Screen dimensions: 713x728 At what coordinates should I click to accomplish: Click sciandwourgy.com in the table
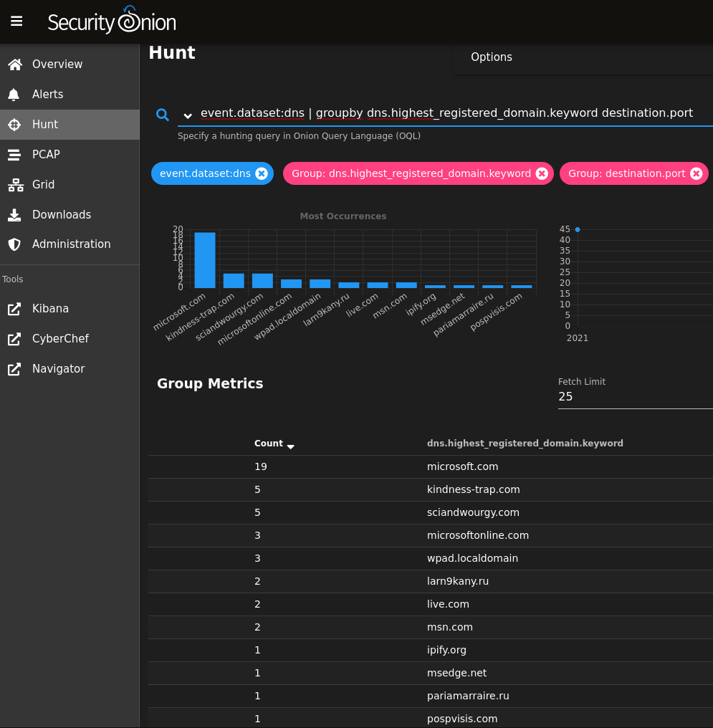click(473, 512)
